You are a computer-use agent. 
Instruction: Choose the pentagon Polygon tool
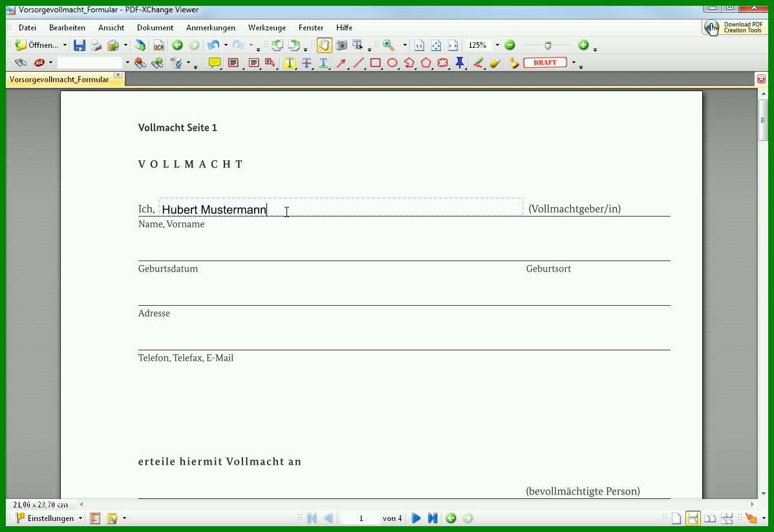[x=426, y=63]
